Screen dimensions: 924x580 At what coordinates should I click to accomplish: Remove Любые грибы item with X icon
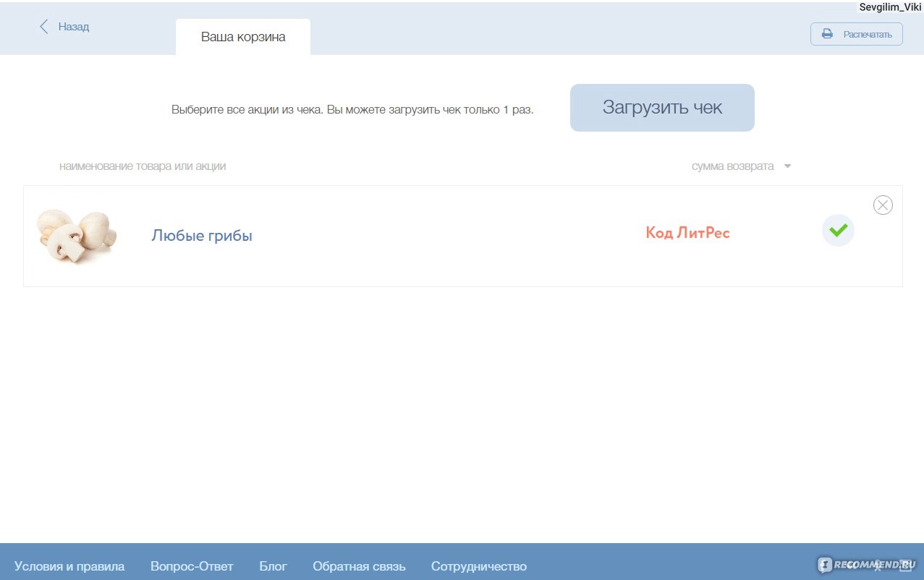pyautogui.click(x=883, y=205)
